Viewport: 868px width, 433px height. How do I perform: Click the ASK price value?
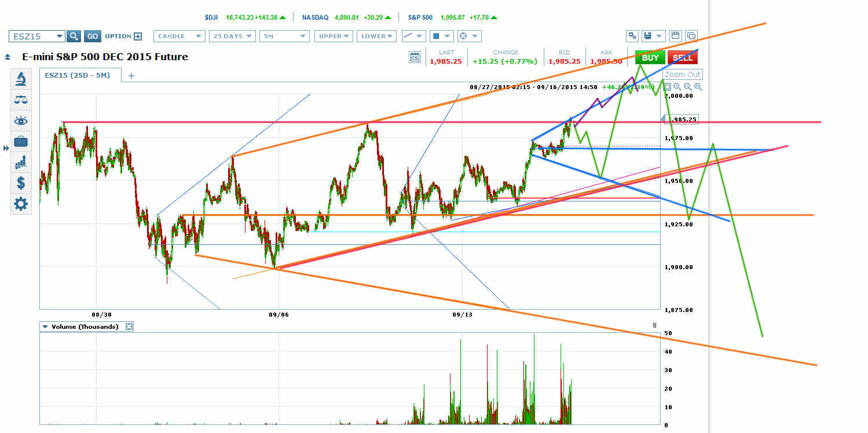point(606,61)
